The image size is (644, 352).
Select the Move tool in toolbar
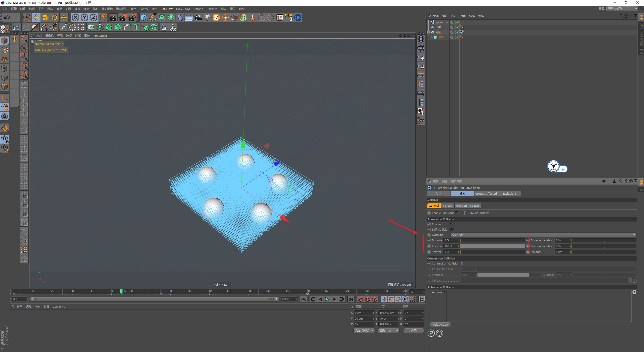[36, 18]
